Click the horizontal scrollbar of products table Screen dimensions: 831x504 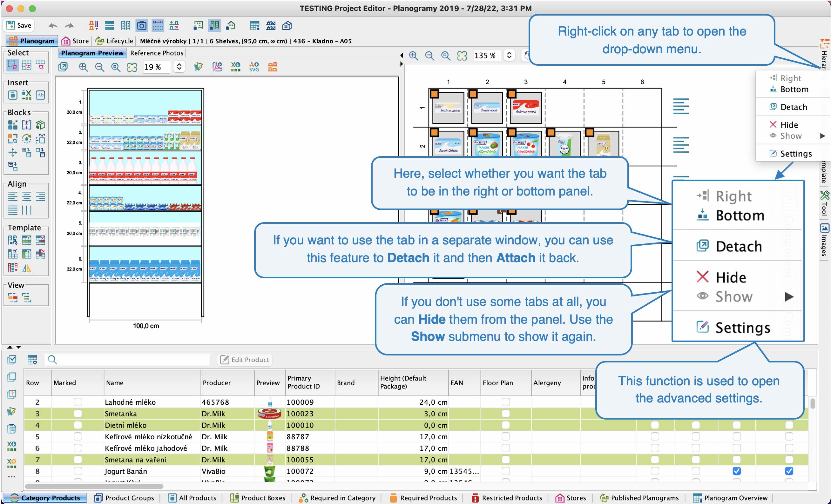point(94,486)
